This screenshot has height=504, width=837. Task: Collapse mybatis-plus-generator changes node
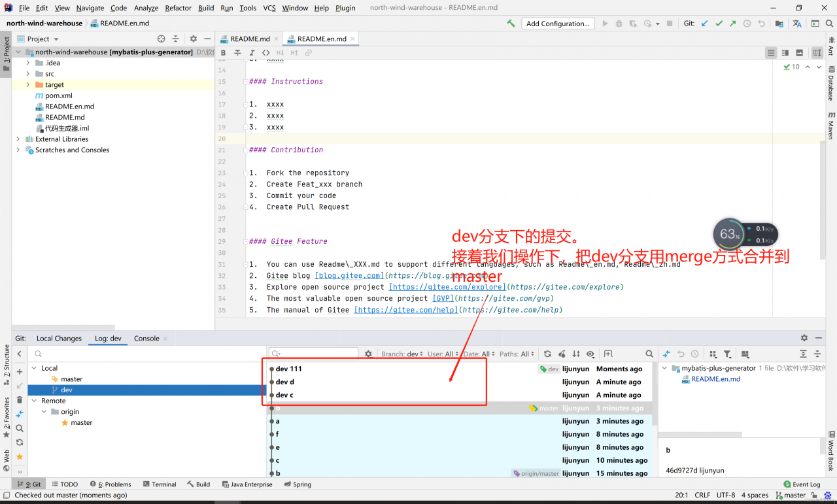(666, 368)
